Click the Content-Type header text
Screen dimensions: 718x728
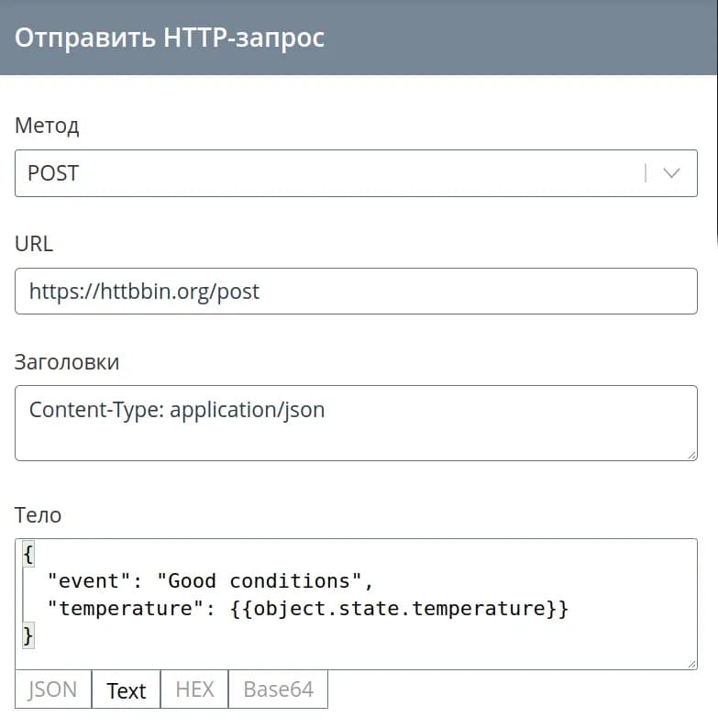[177, 409]
